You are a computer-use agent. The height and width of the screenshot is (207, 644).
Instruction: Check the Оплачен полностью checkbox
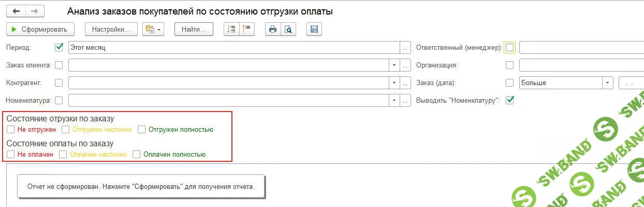(x=137, y=154)
